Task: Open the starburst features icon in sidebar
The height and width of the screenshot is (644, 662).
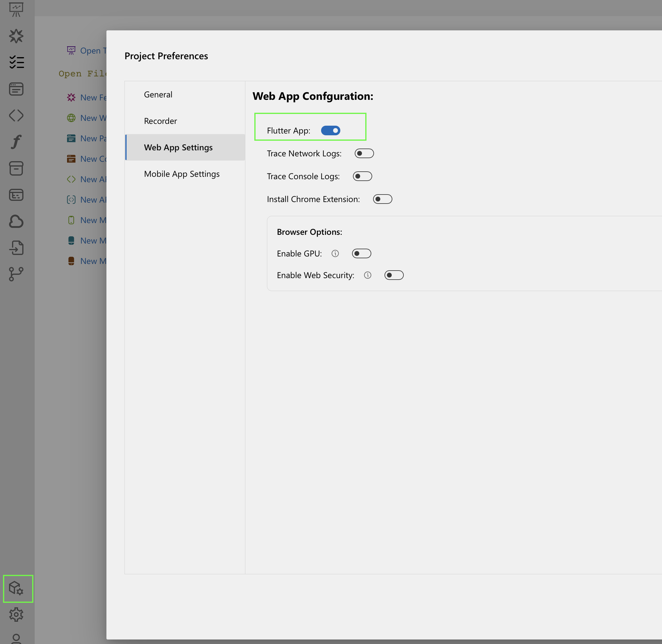Action: click(16, 36)
